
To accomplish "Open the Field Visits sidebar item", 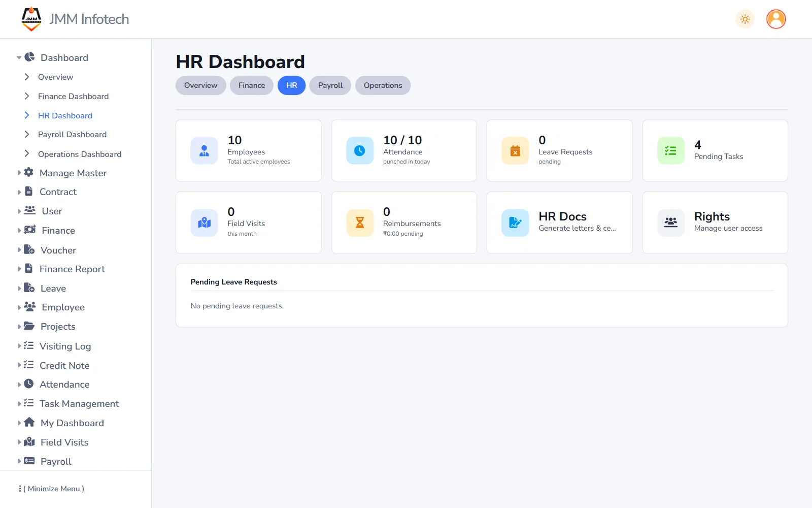I will (64, 442).
